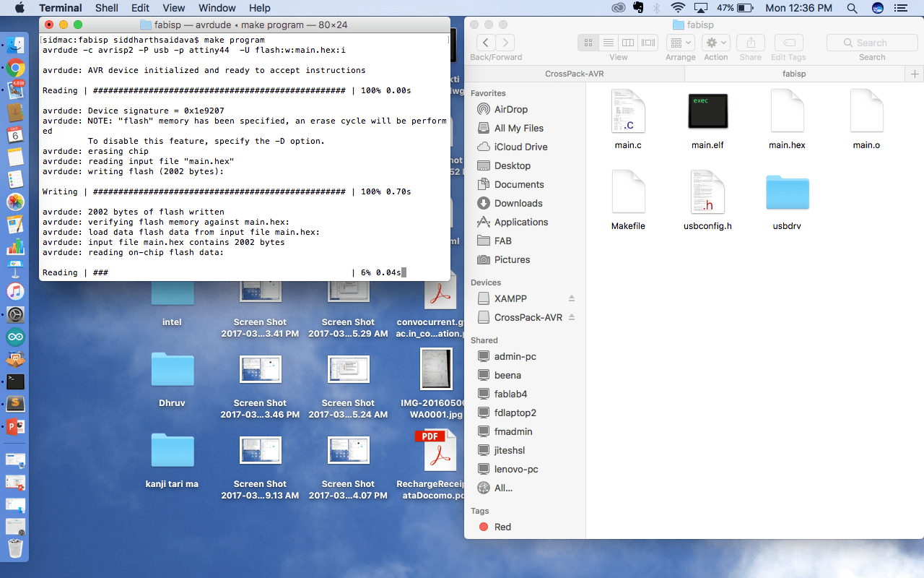The width and height of the screenshot is (924, 578).
Task: Open Arrange dropdown in Finder toolbar
Action: click(681, 43)
